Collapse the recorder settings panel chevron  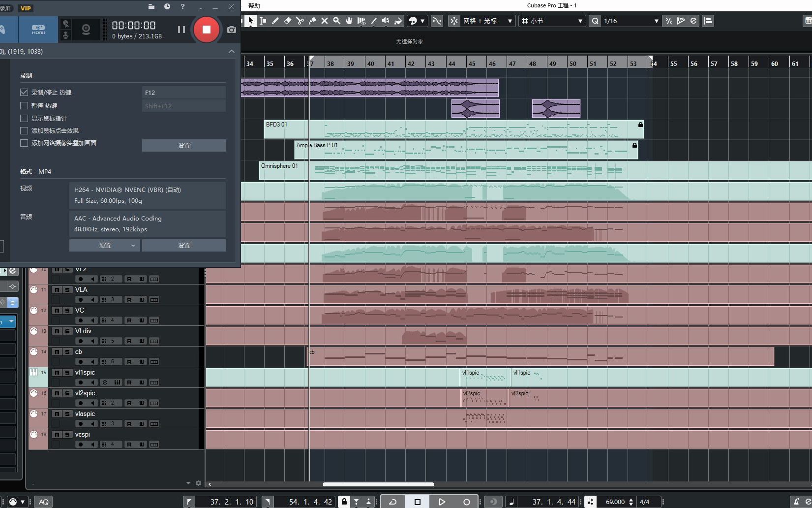click(231, 51)
